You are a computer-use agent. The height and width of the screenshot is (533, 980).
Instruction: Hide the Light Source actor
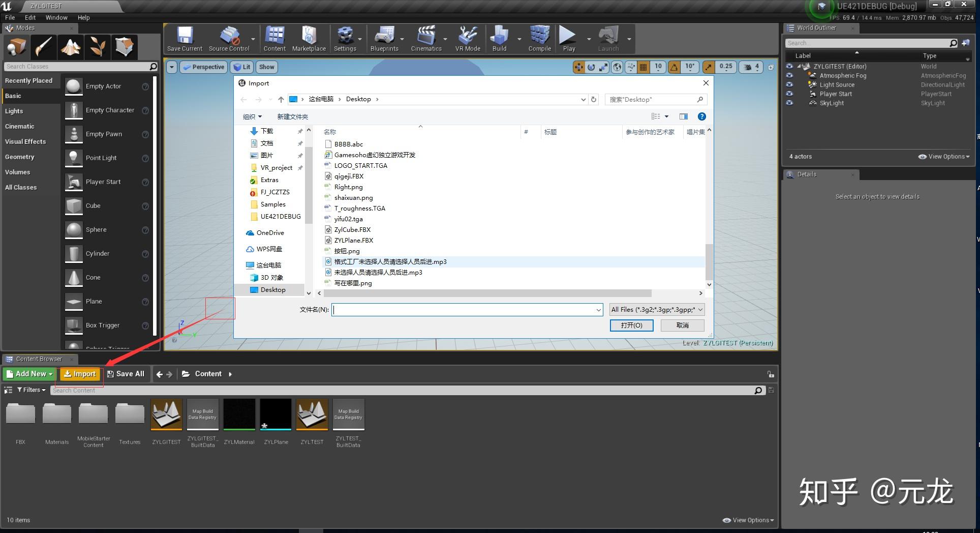tap(789, 84)
